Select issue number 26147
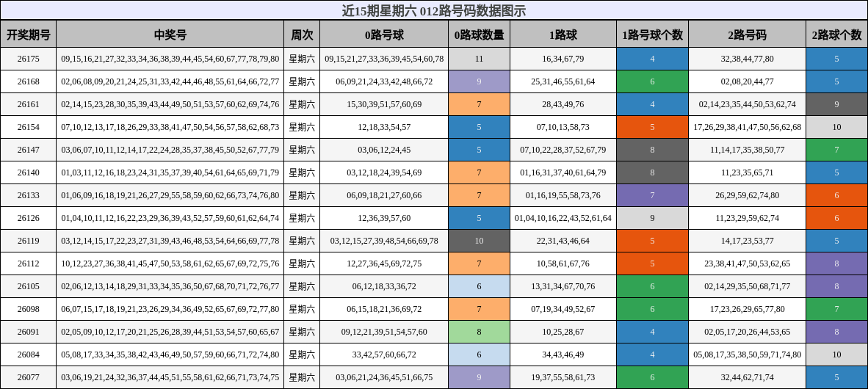The height and width of the screenshot is (389, 868). point(28,150)
